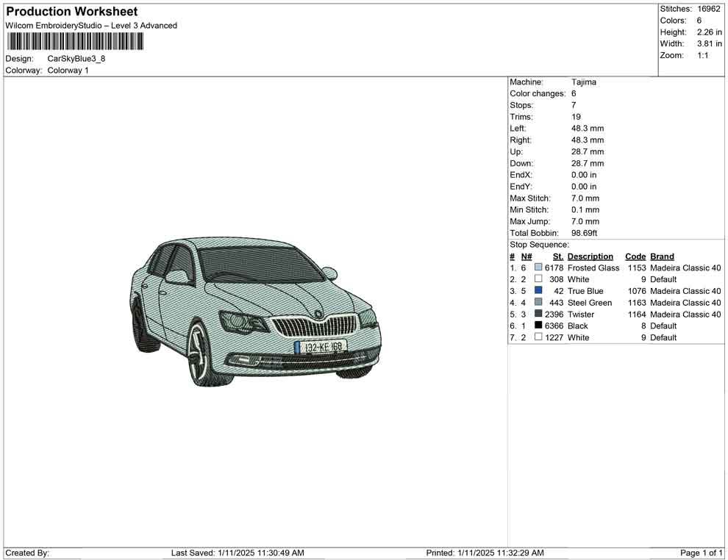Click the Frosted Glass color swatch

pos(538,268)
